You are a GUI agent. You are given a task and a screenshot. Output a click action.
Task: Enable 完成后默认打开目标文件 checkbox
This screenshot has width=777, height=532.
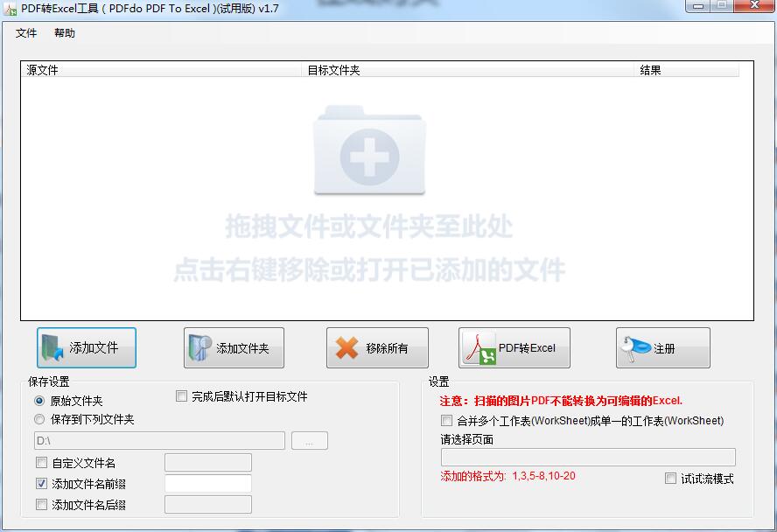point(181,396)
